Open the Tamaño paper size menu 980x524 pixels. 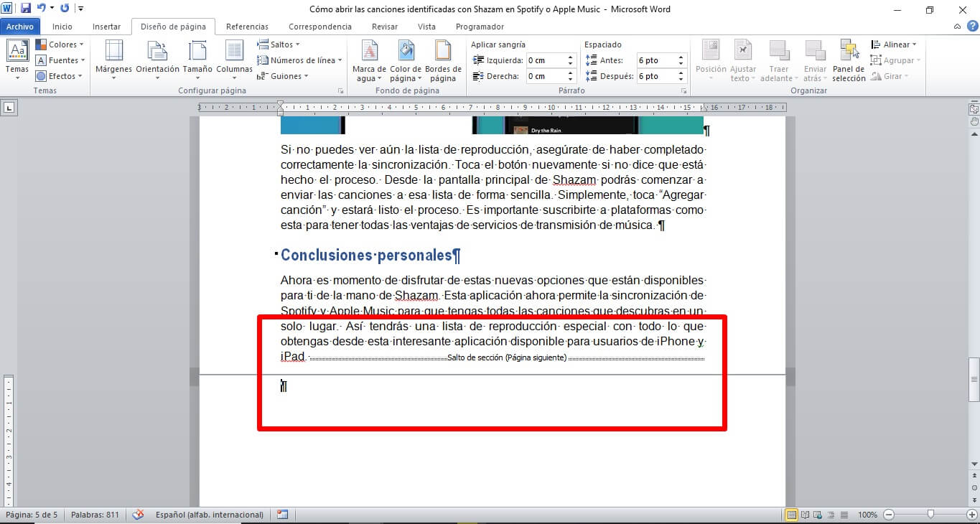pos(197,61)
